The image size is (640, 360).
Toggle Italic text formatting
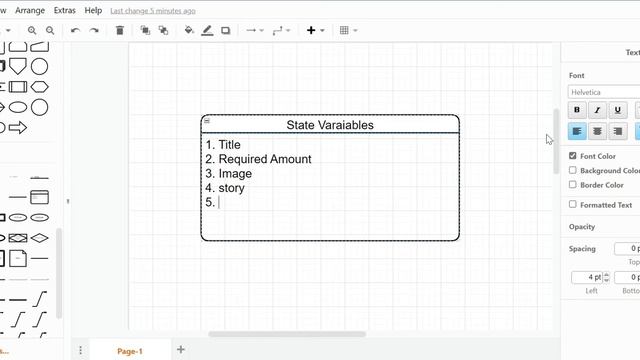597,110
